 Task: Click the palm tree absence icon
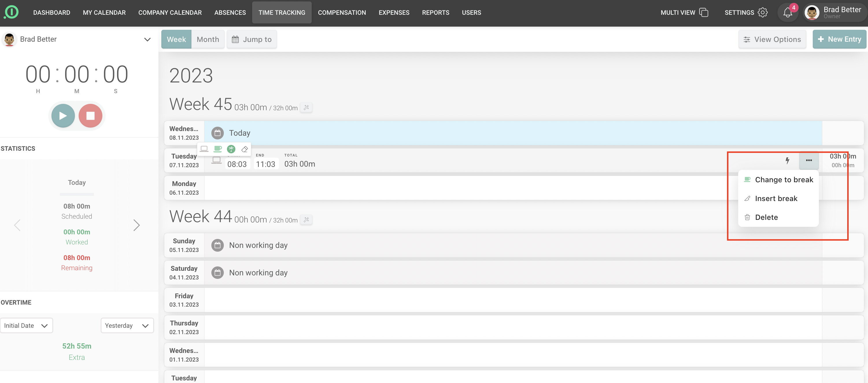pyautogui.click(x=231, y=149)
